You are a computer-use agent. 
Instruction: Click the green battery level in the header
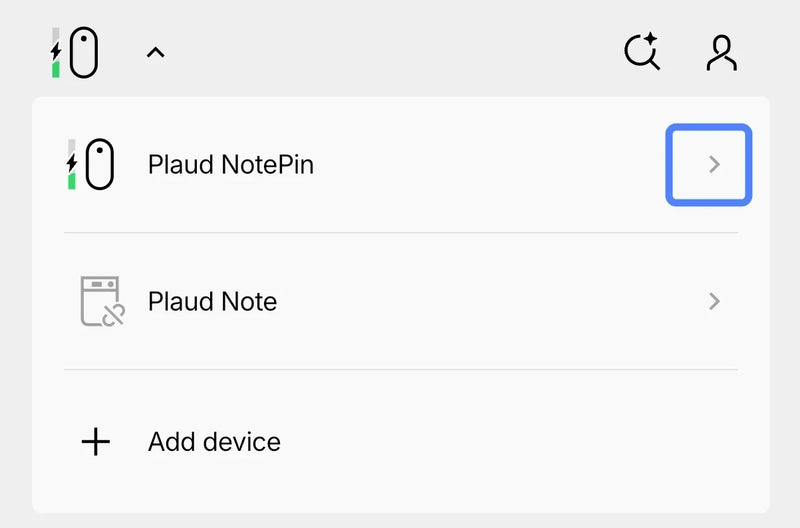pos(57,69)
